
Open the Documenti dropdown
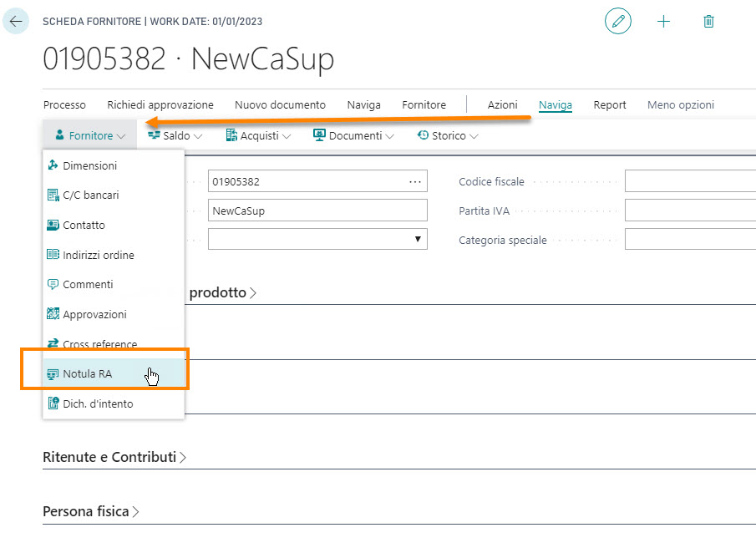pos(354,135)
